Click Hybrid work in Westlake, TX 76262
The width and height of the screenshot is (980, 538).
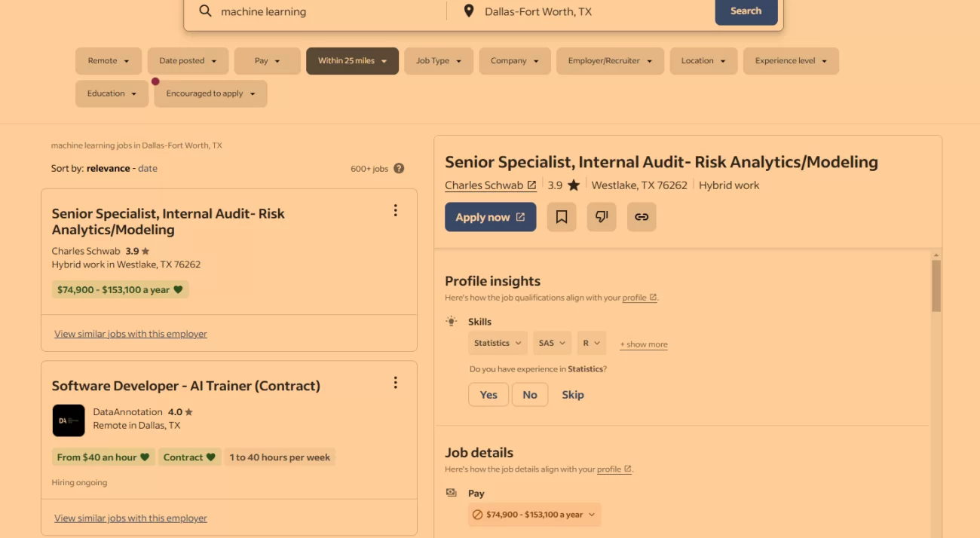(x=126, y=265)
